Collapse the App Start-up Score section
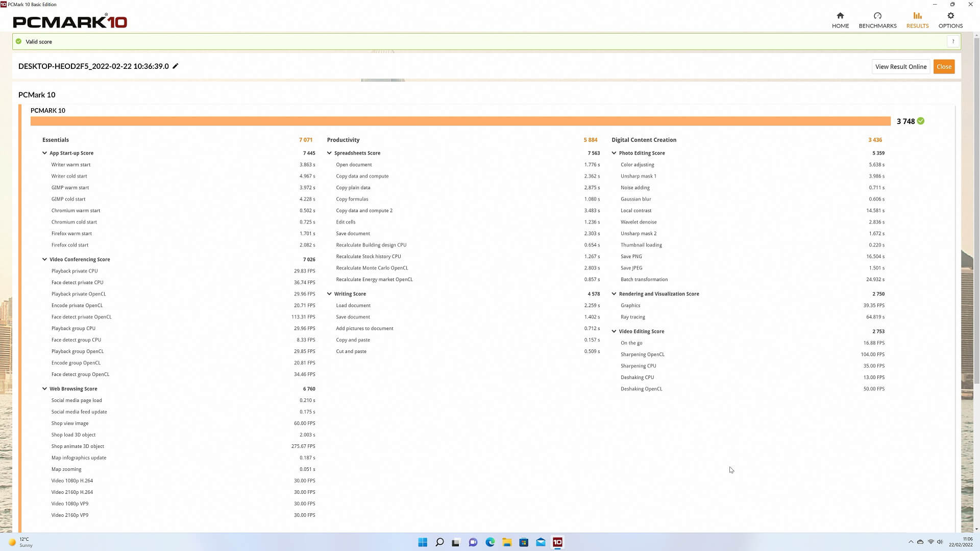 pos(45,153)
